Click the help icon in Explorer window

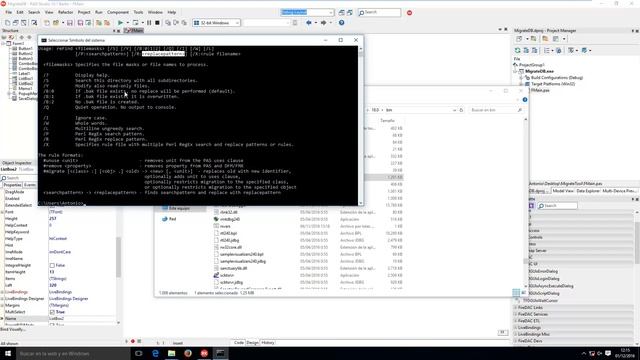525,100
